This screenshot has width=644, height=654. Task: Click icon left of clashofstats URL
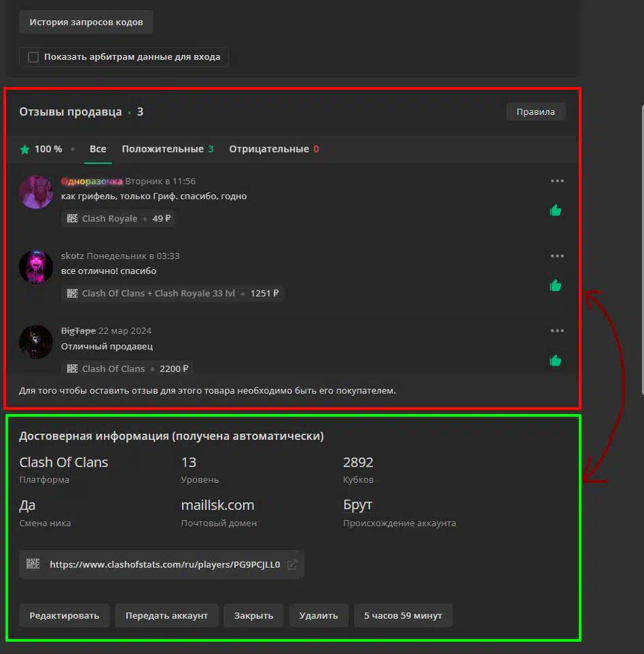tap(33, 564)
